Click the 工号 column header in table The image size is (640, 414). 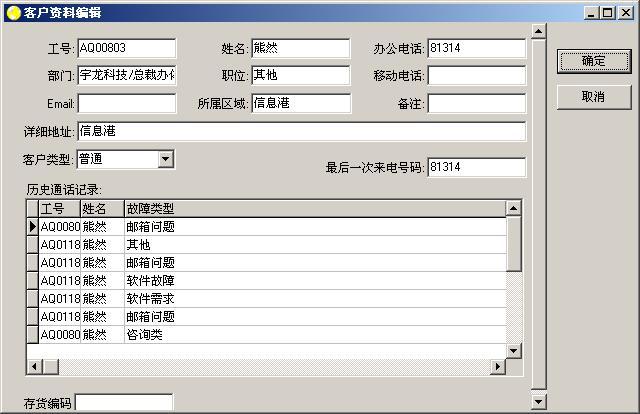(59, 208)
